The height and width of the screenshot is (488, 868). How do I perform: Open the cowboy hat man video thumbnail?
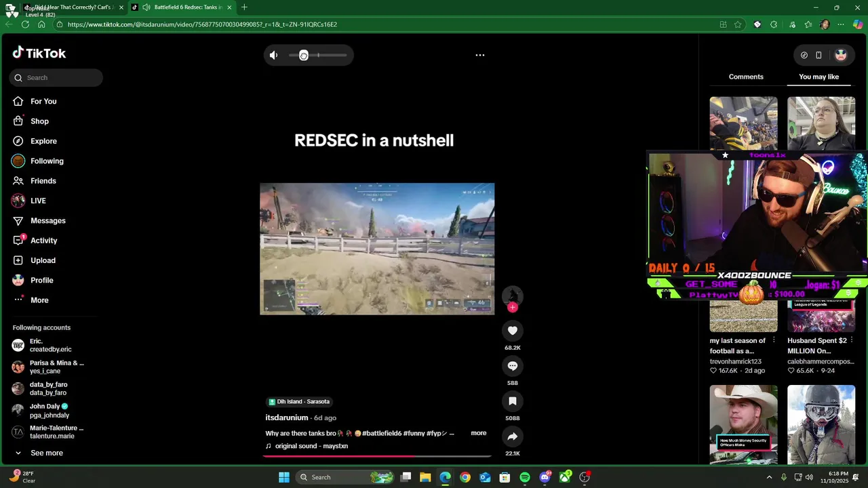click(743, 425)
